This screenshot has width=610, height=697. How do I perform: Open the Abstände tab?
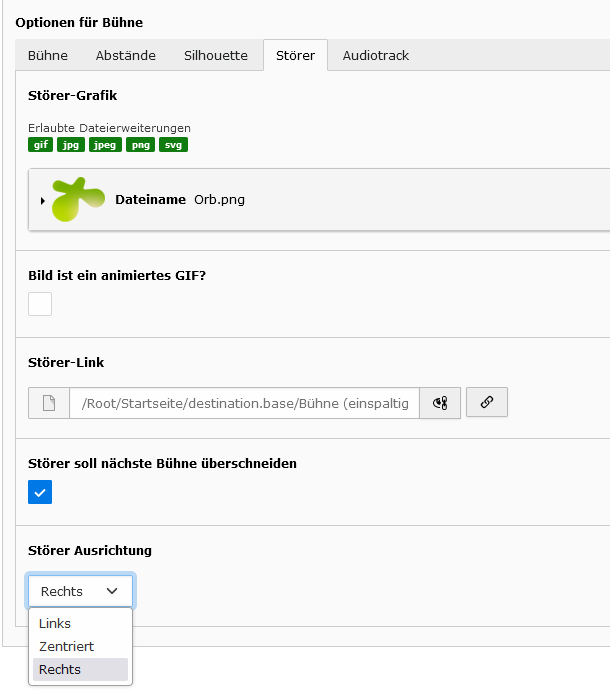point(126,56)
